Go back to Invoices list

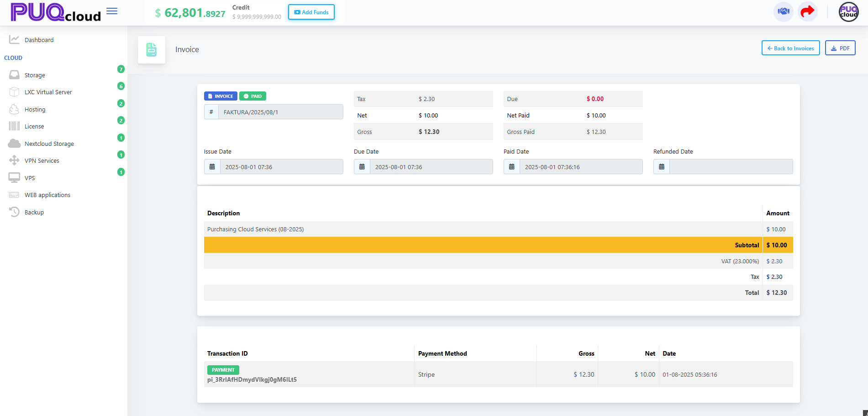[791, 48]
